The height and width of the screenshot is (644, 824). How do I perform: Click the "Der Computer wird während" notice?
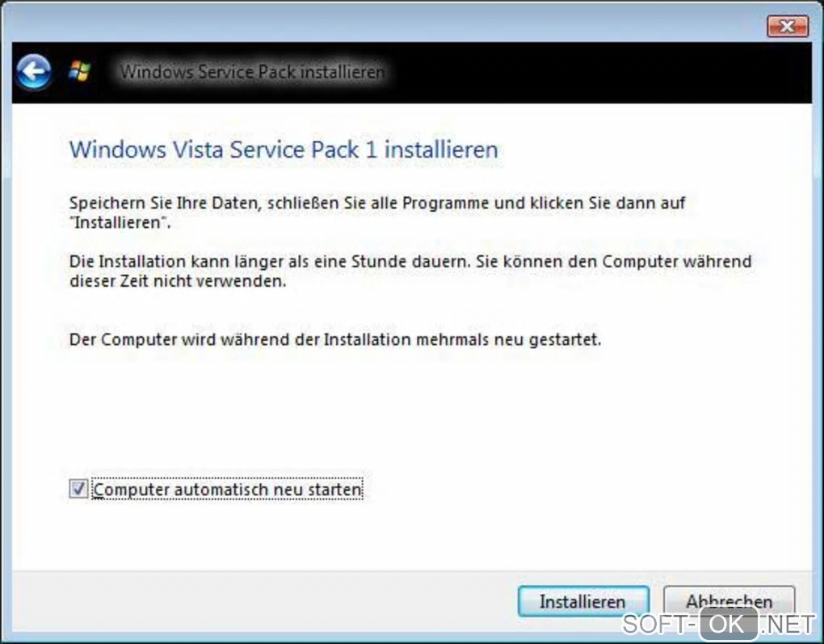[335, 339]
